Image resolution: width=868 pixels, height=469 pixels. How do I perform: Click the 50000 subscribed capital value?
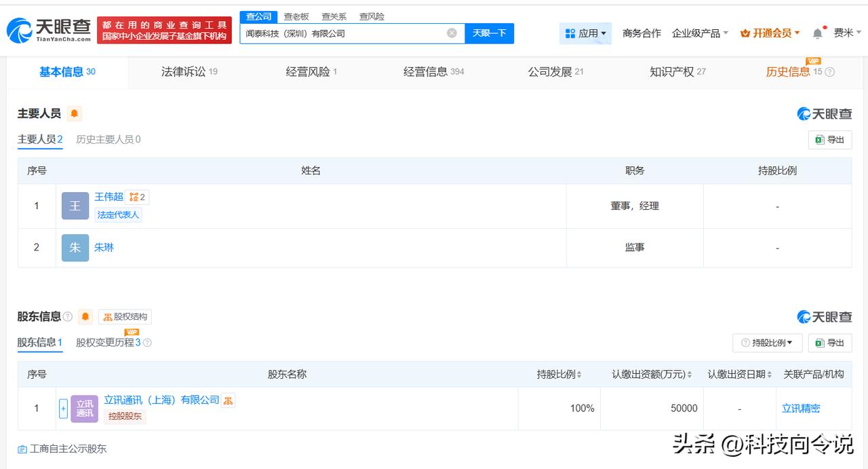[x=684, y=409]
